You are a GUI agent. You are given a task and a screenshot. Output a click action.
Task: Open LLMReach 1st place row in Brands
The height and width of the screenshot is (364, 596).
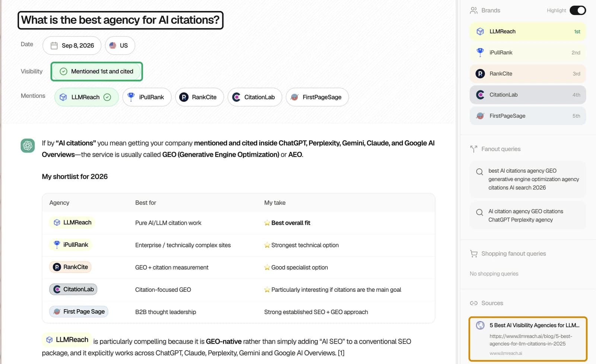tap(528, 32)
